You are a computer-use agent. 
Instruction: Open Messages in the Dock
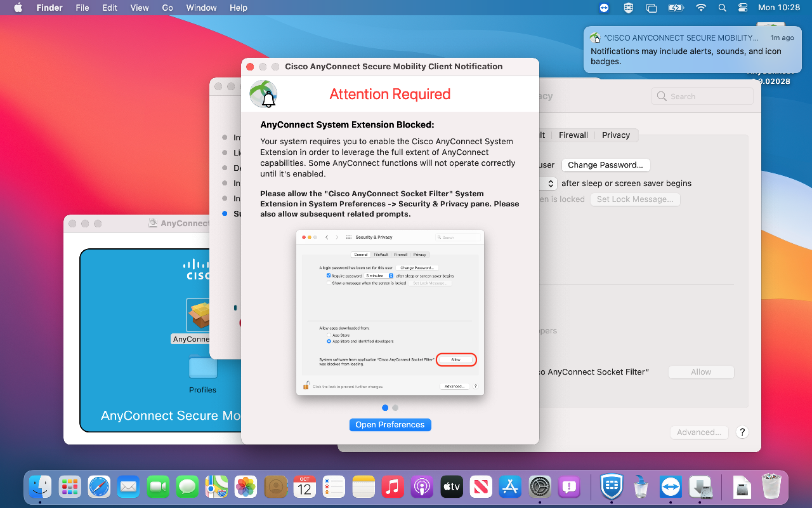tap(187, 487)
